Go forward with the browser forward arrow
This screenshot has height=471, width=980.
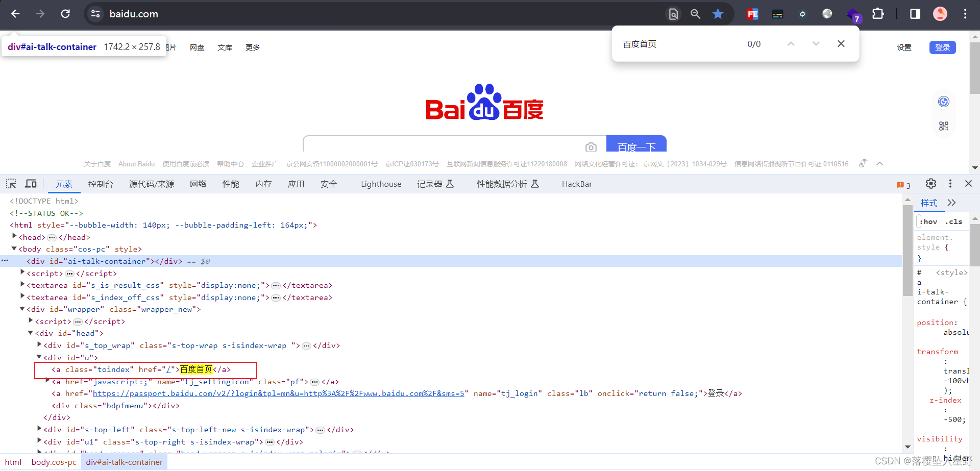coord(40,14)
